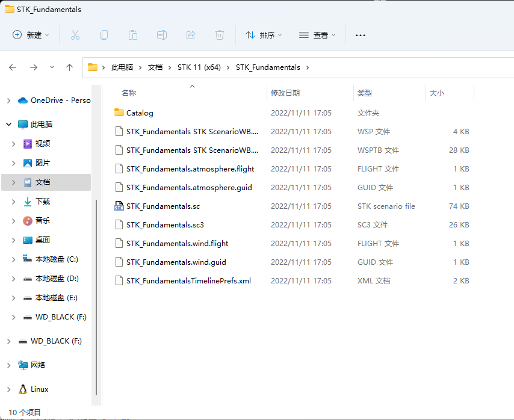Open the STK_Fundamentals.sc scenario file

pyautogui.click(x=163, y=206)
